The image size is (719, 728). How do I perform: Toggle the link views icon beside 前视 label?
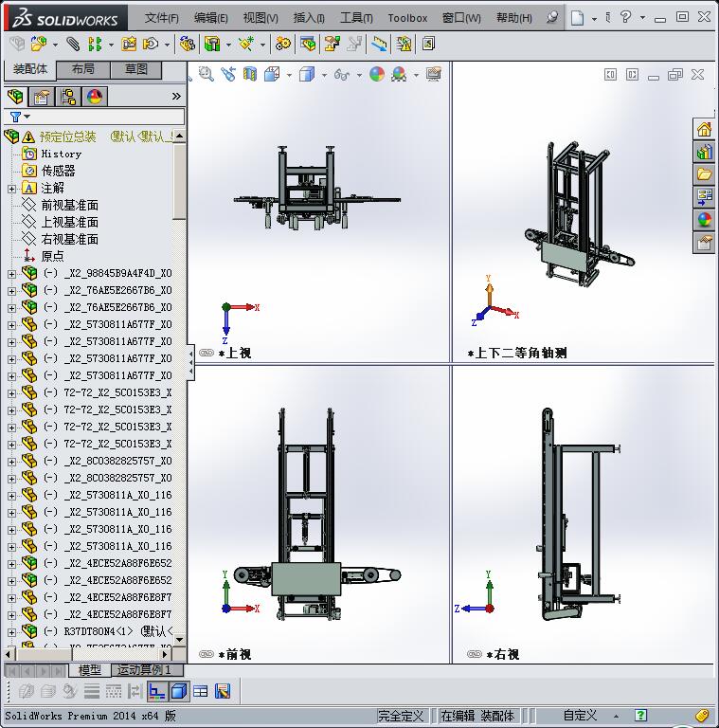pos(206,654)
